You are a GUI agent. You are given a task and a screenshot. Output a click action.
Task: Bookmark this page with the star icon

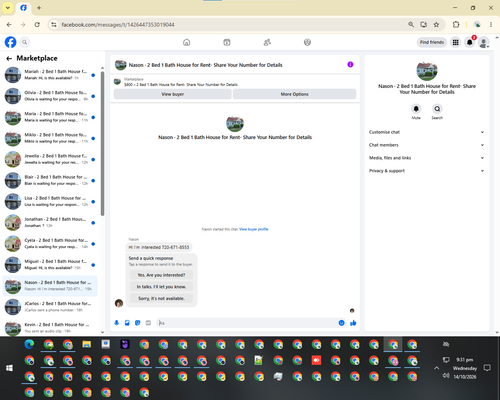click(x=436, y=25)
